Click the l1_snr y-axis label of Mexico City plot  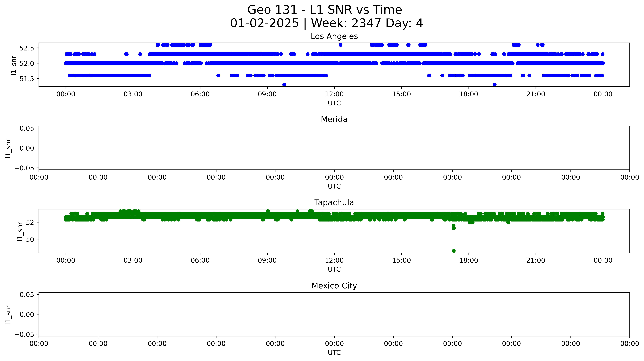(8, 315)
